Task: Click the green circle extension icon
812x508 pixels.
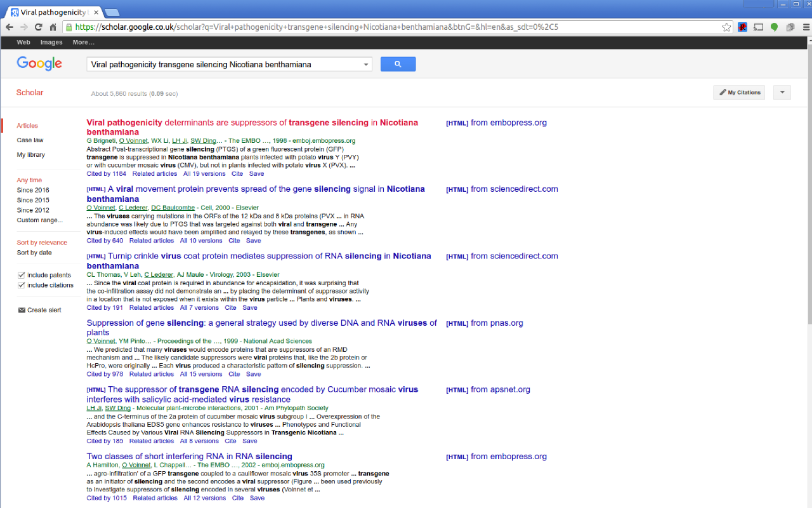Action: 775,27
